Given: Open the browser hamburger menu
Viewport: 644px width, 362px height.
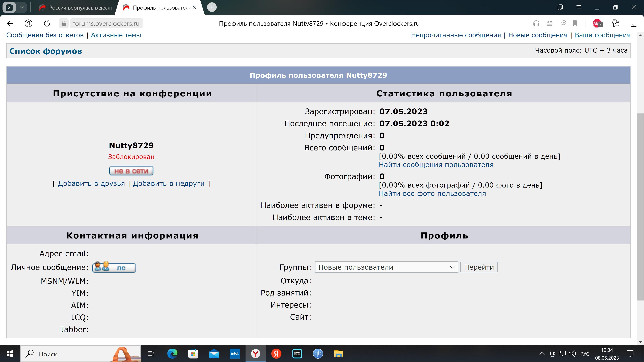Looking at the screenshot, I should point(578,8).
